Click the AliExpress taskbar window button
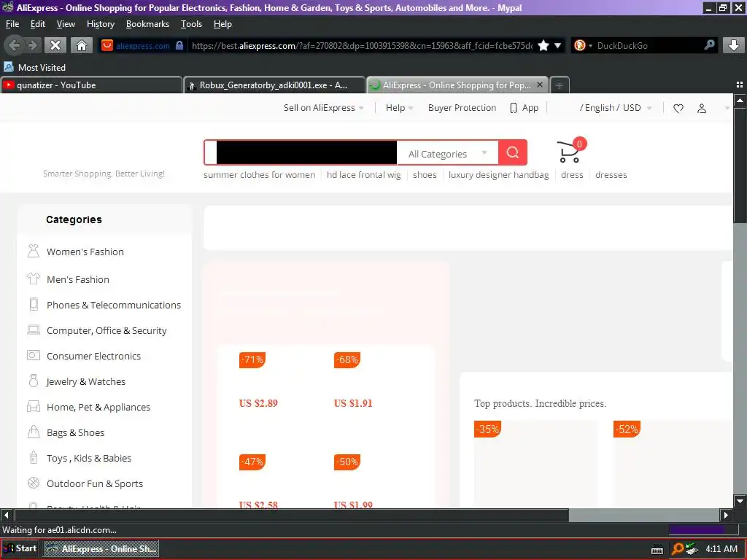747x560 pixels. click(x=101, y=548)
